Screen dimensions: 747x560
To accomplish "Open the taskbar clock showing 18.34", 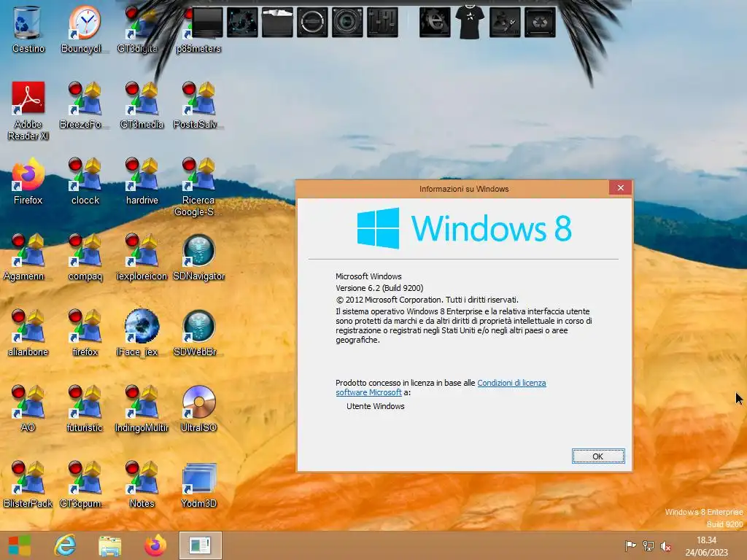I will pyautogui.click(x=706, y=545).
